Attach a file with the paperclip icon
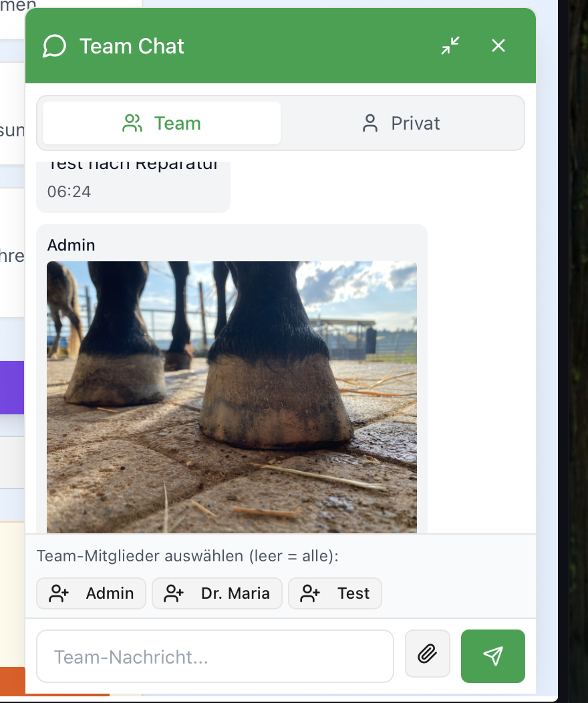 428,656
